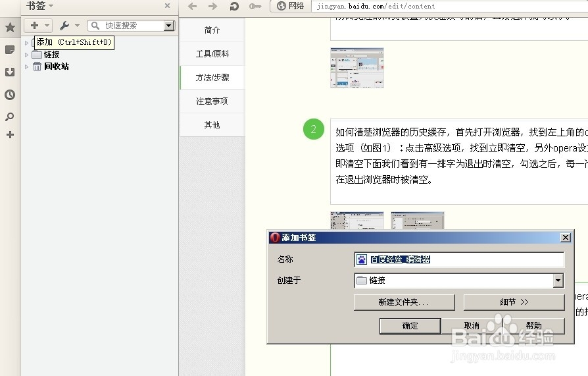Click the 细节 >> details button
Screen dimensions: 588x376
(514, 302)
